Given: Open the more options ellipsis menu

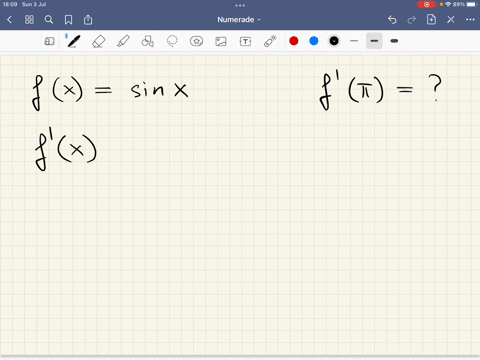Looking at the screenshot, I should click(x=470, y=20).
